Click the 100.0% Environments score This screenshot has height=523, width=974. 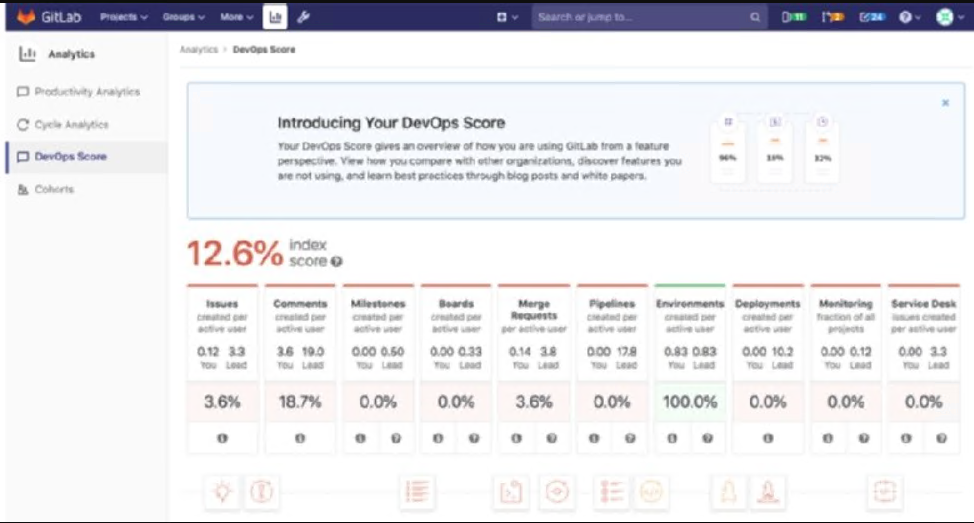click(x=690, y=402)
